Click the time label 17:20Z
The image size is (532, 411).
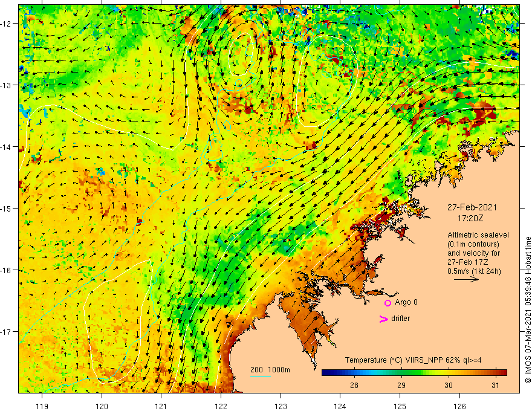pyautogui.click(x=470, y=218)
